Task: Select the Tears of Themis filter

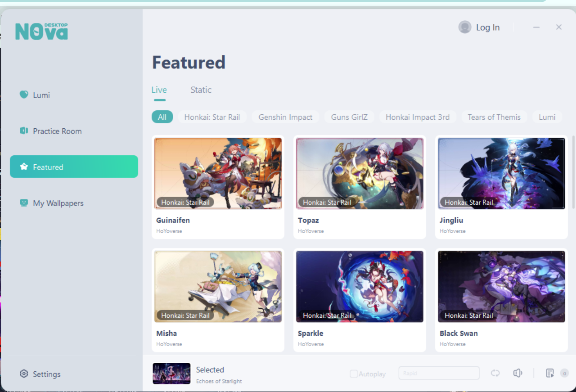Action: pos(494,117)
